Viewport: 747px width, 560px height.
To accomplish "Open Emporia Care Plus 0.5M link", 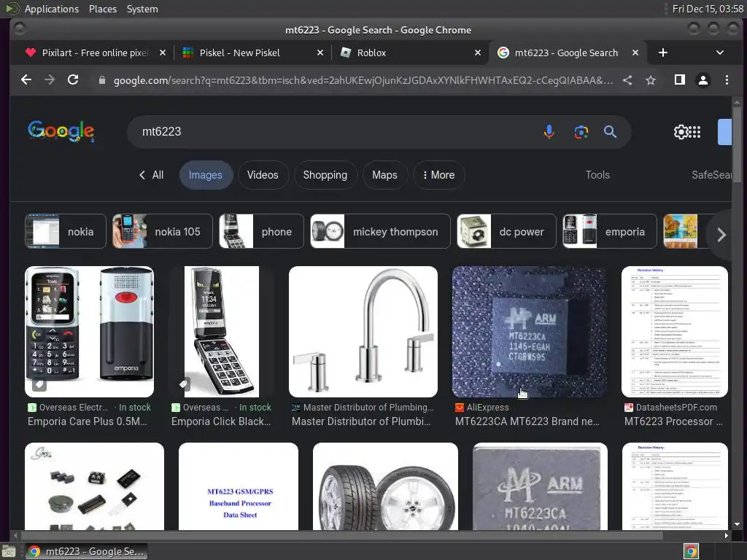I will (x=88, y=421).
